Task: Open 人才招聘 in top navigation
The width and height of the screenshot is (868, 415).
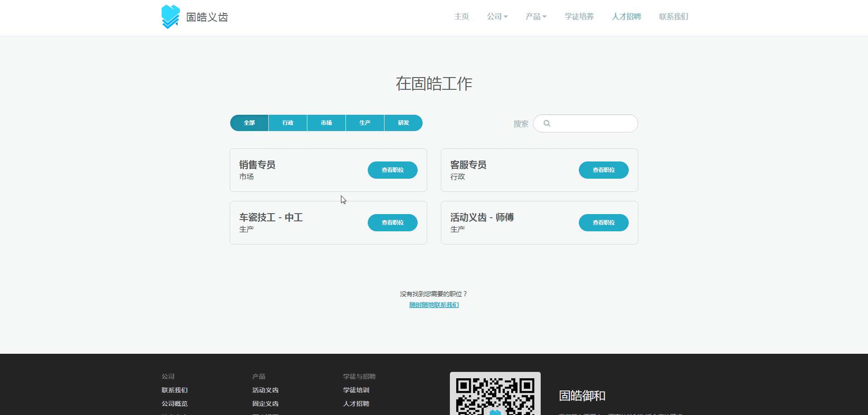Action: [626, 17]
